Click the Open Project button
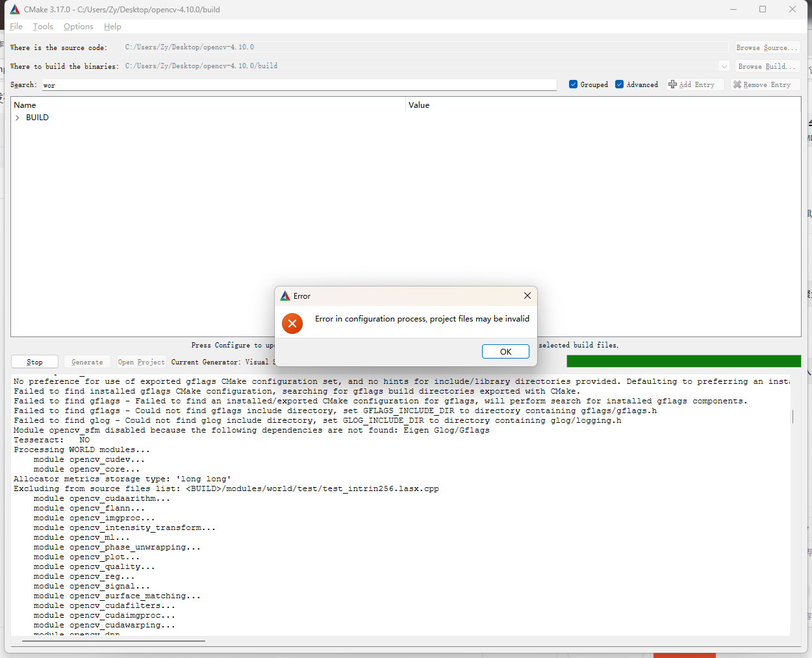Screen dimensions: 812x658 pos(142,362)
